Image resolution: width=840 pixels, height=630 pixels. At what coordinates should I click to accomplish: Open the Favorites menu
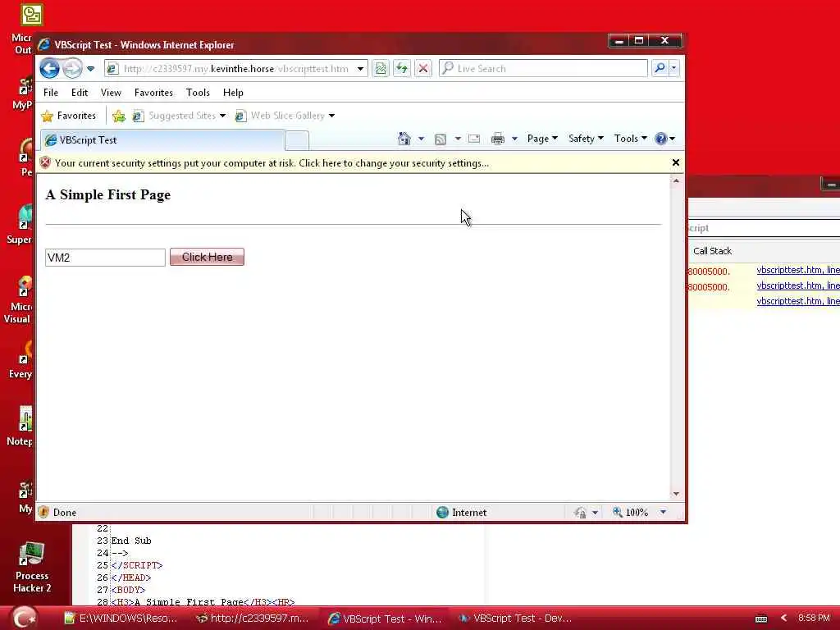(153, 93)
